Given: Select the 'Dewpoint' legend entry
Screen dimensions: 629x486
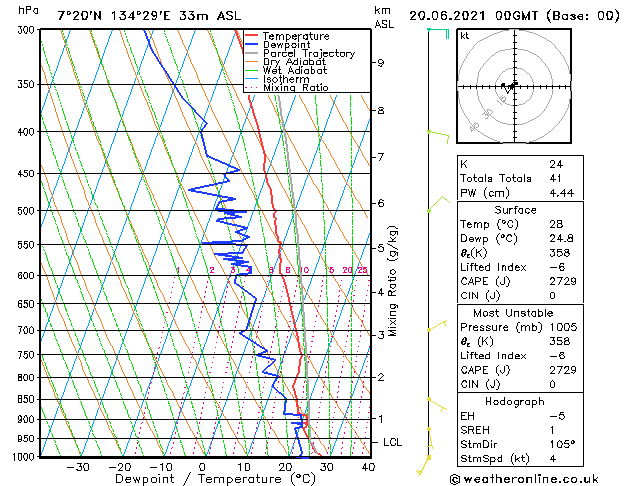Looking at the screenshot, I should pyautogui.click(x=286, y=45).
